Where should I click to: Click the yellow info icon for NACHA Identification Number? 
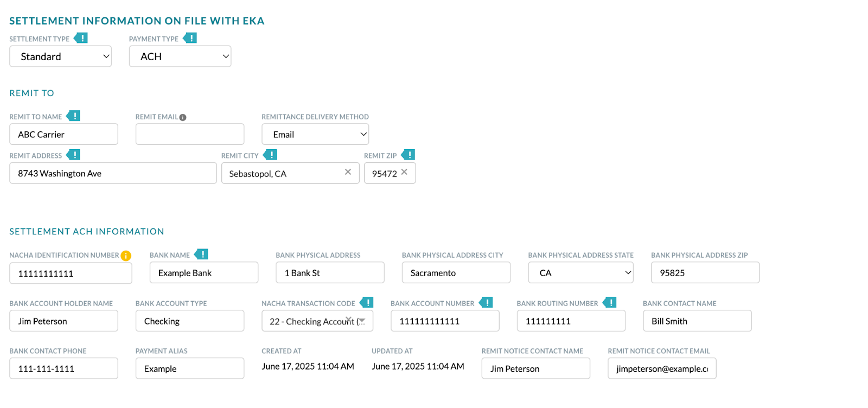pos(126,256)
